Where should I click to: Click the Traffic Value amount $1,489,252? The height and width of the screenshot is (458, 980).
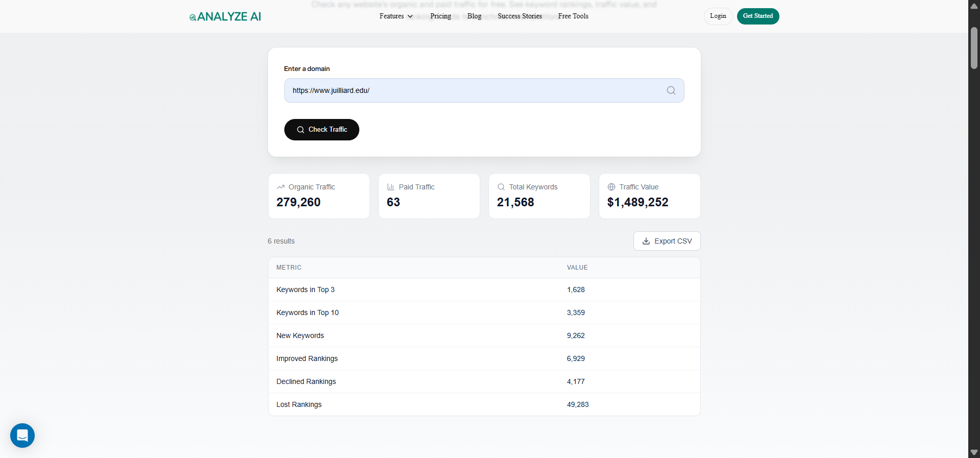[x=638, y=202]
